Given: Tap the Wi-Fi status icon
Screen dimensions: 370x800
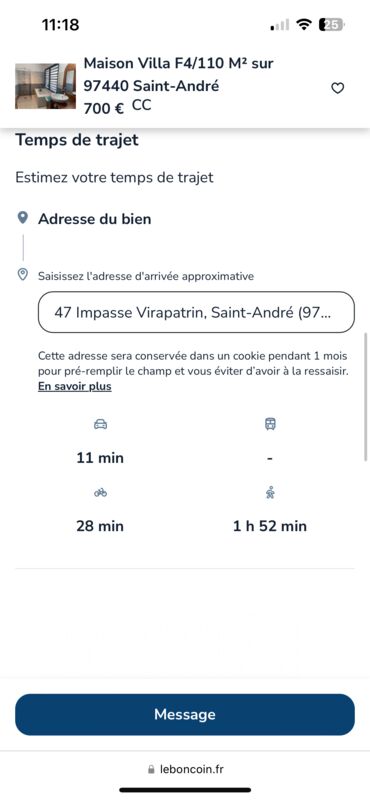Looking at the screenshot, I should click(x=304, y=24).
